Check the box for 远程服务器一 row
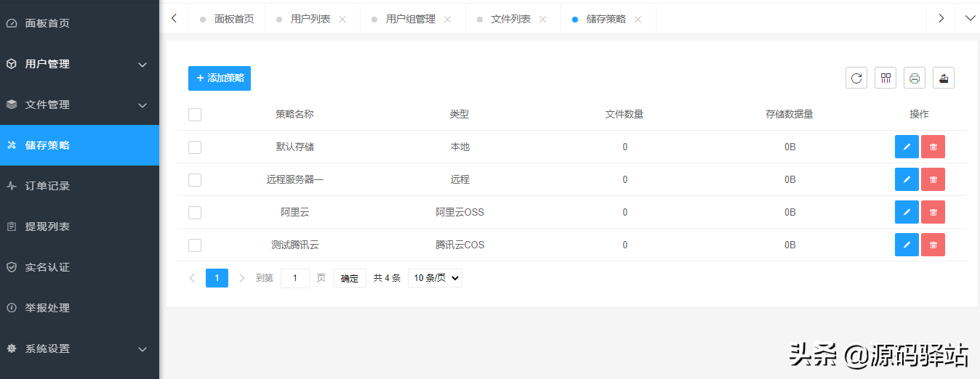 [x=195, y=180]
